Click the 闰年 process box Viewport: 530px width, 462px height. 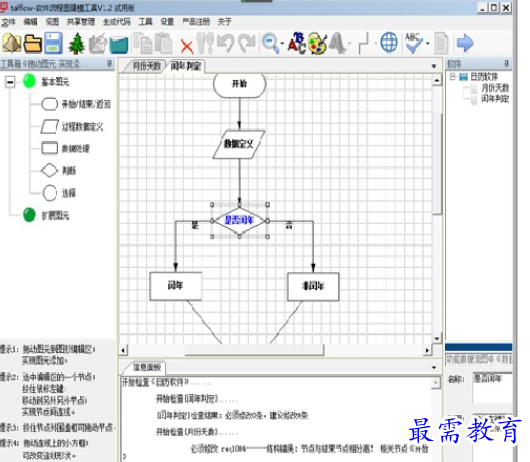point(176,286)
